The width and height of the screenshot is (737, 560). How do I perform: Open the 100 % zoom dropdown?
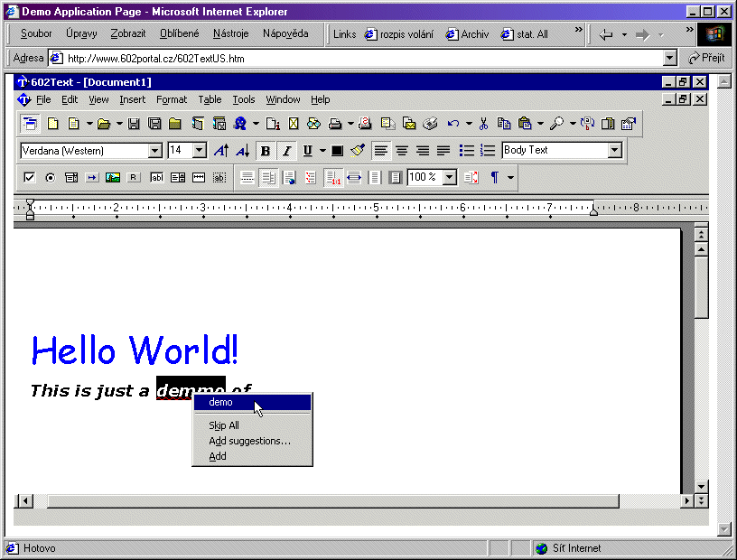[x=450, y=178]
